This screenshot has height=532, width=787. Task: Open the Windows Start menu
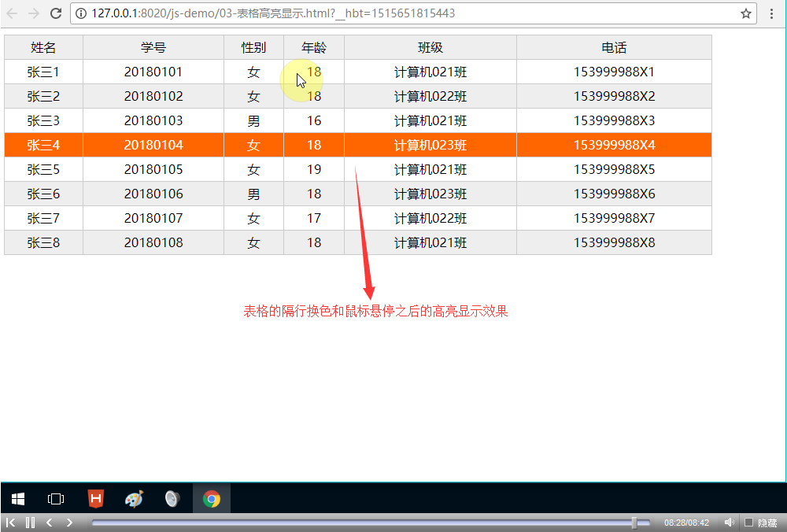(x=17, y=499)
